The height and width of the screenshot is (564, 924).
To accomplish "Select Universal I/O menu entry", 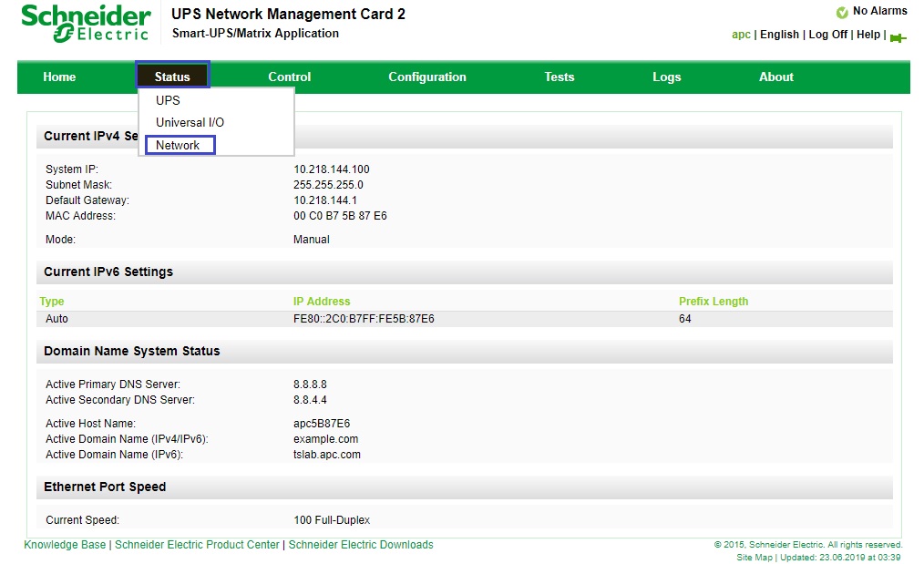I will tap(190, 123).
